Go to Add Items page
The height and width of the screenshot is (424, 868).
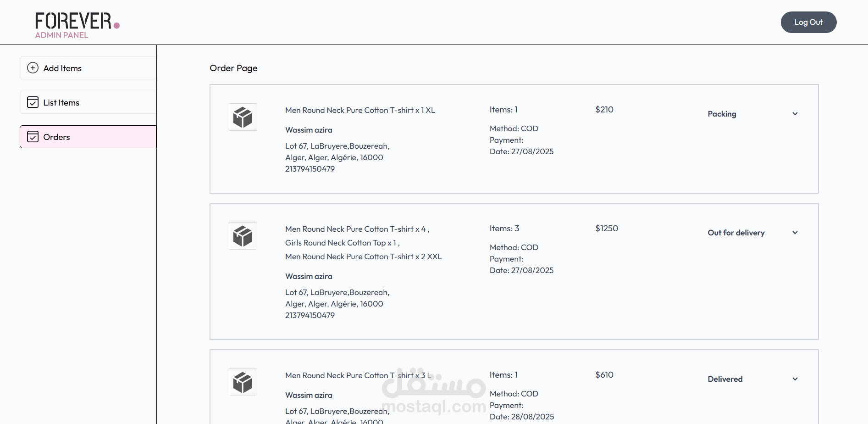tap(62, 68)
